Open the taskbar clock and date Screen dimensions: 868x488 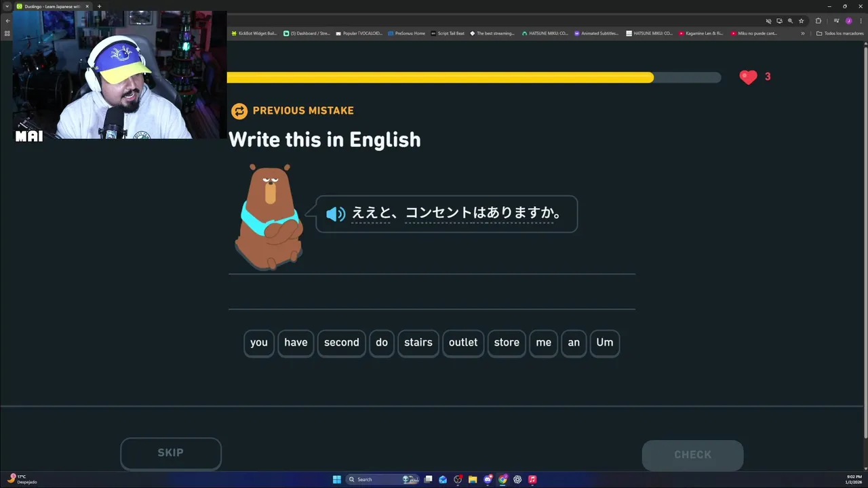[x=854, y=479]
